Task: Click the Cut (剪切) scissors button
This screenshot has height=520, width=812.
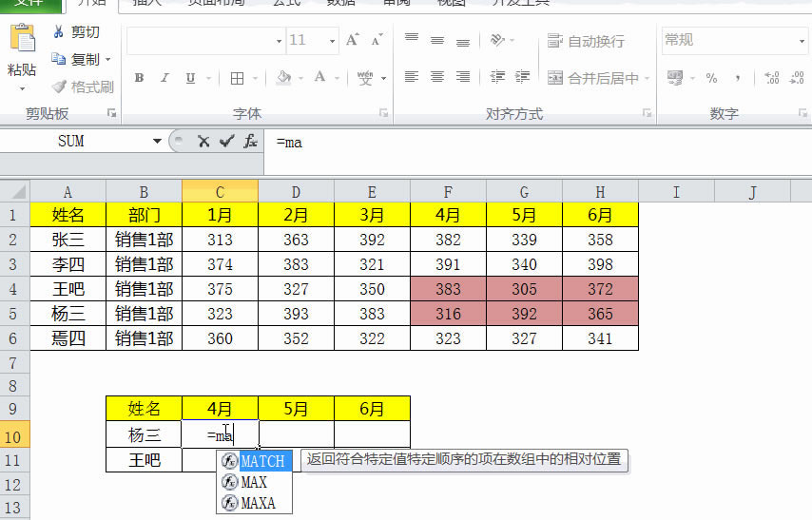Action: click(x=76, y=32)
